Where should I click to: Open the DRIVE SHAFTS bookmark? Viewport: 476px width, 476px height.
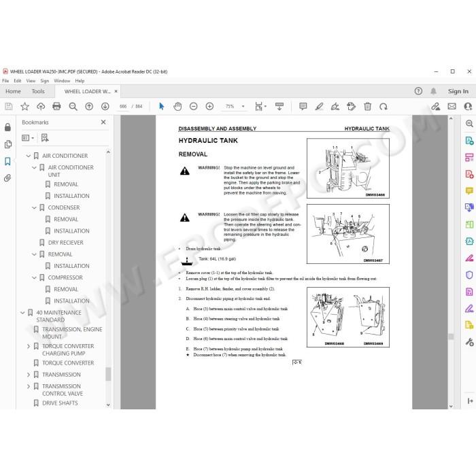(60, 403)
